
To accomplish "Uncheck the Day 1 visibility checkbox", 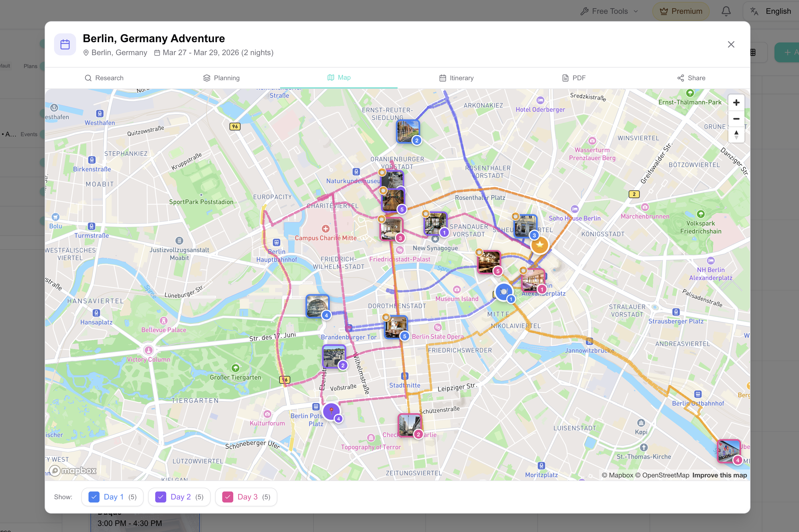I will point(94,497).
